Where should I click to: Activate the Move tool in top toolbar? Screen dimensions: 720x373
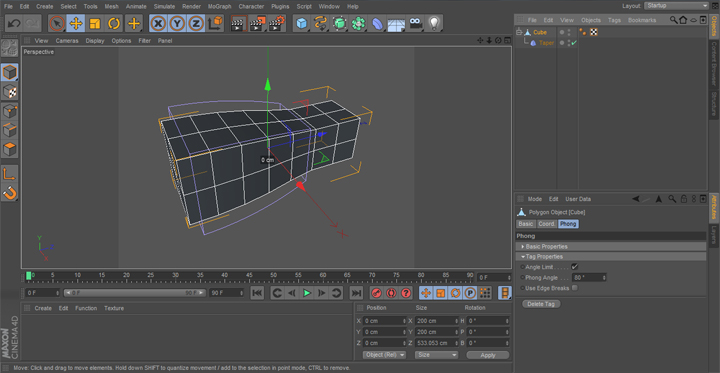[x=76, y=23]
